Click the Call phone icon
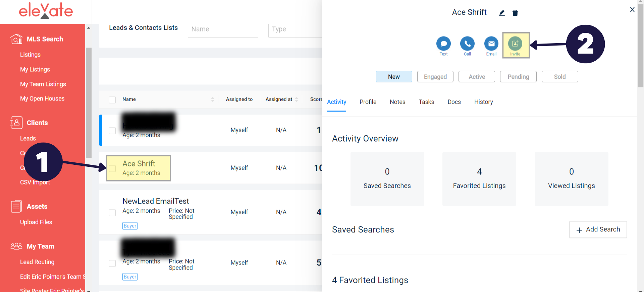Viewport: 644px width, 292px height. pos(467,44)
